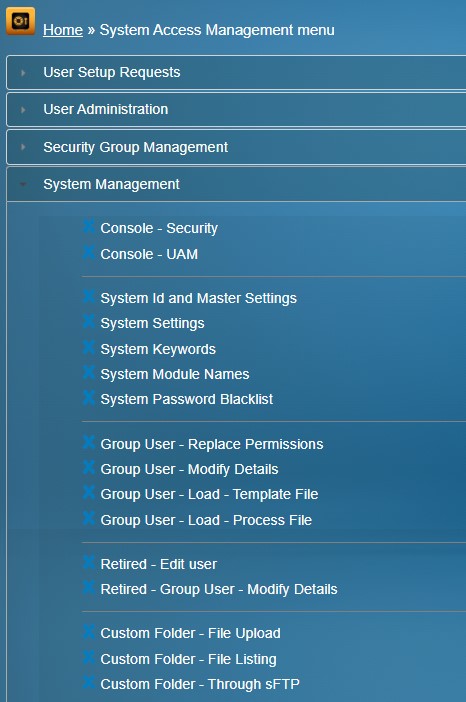Open System Id and Master Settings
This screenshot has height=702, width=466.
click(x=198, y=298)
